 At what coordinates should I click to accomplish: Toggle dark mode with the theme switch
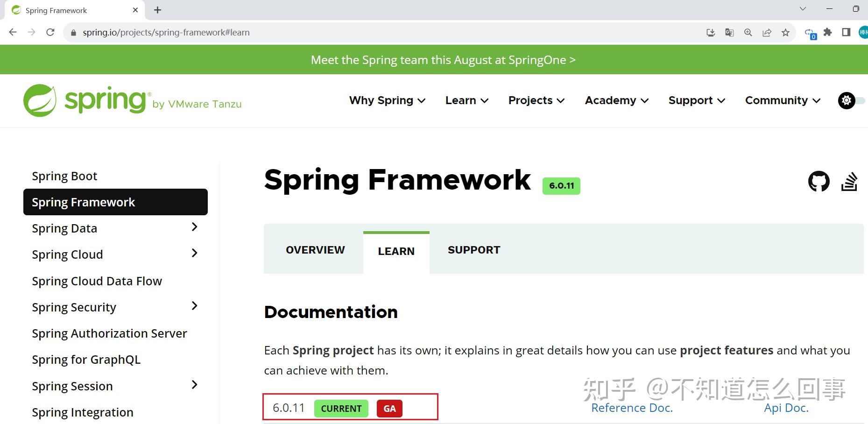coord(847,100)
